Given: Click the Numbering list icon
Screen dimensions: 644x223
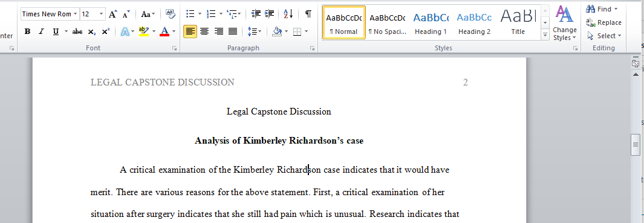Looking at the screenshot, I should [x=211, y=15].
